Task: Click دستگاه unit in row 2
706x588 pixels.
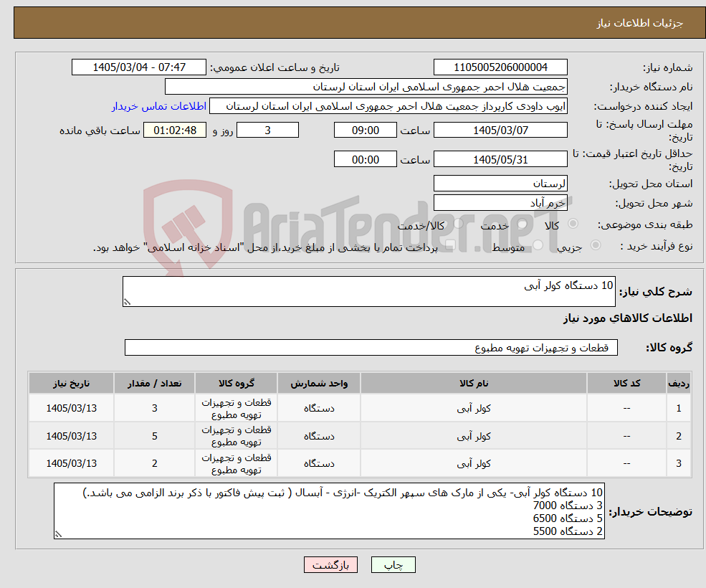Action: 319,436
